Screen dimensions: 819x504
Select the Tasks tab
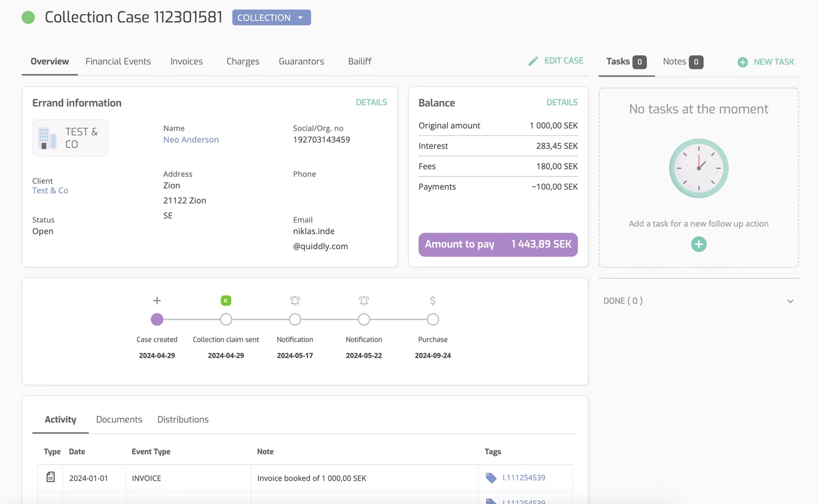pyautogui.click(x=626, y=61)
